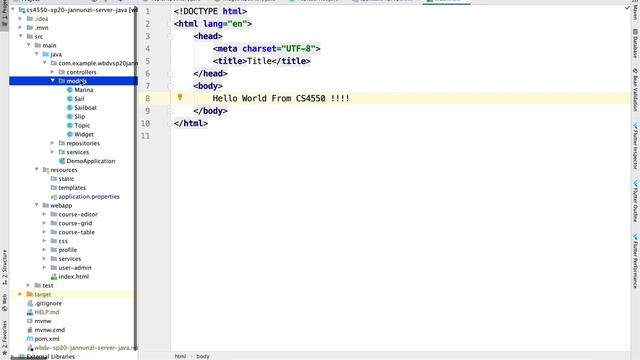Click the application.properties file icon

pyautogui.click(x=53, y=197)
